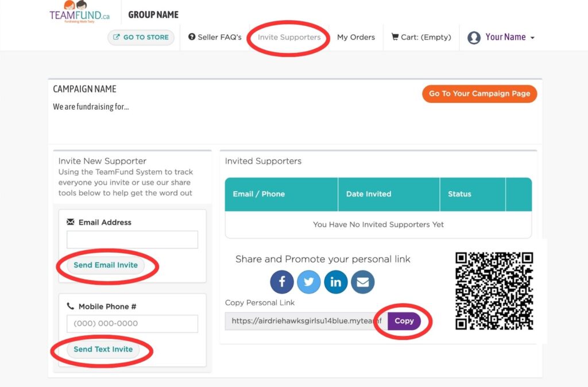The height and width of the screenshot is (387, 588).
Task: Share link on Facebook icon
Action: click(x=282, y=282)
